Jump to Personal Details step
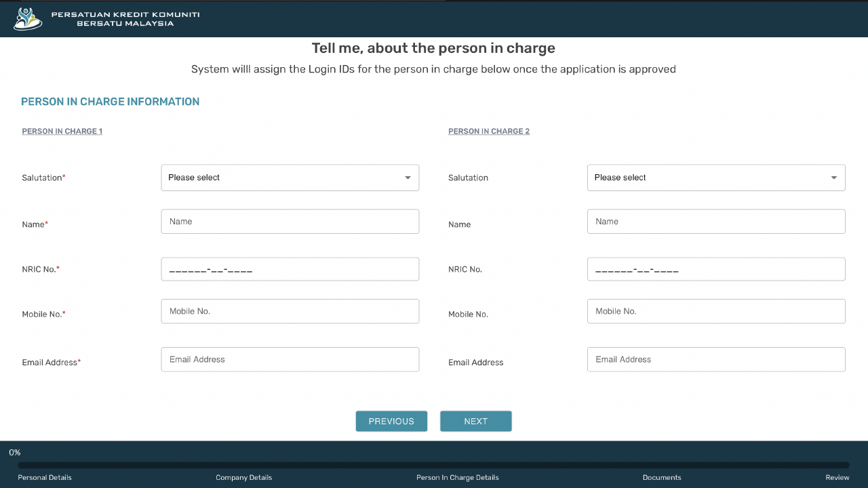This screenshot has width=868, height=488. (45, 477)
